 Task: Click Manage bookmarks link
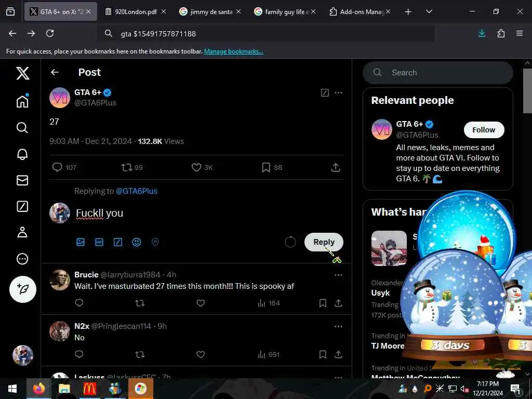tap(233, 51)
